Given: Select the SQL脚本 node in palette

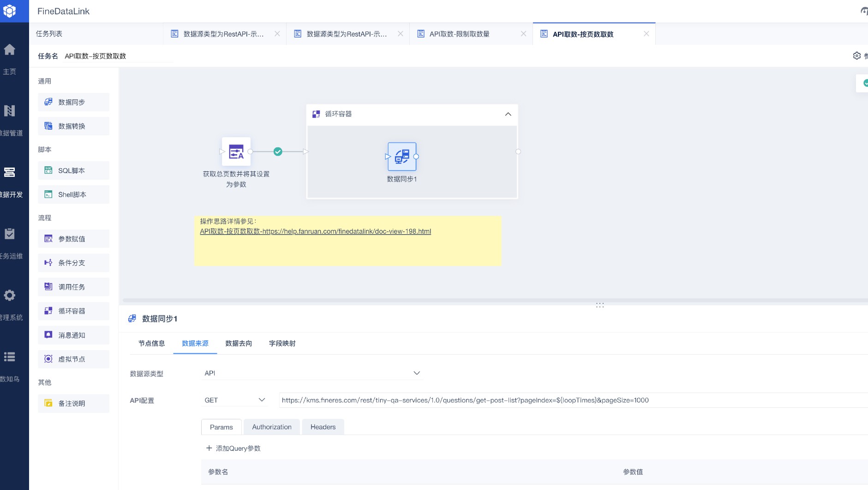Looking at the screenshot, I should point(74,170).
